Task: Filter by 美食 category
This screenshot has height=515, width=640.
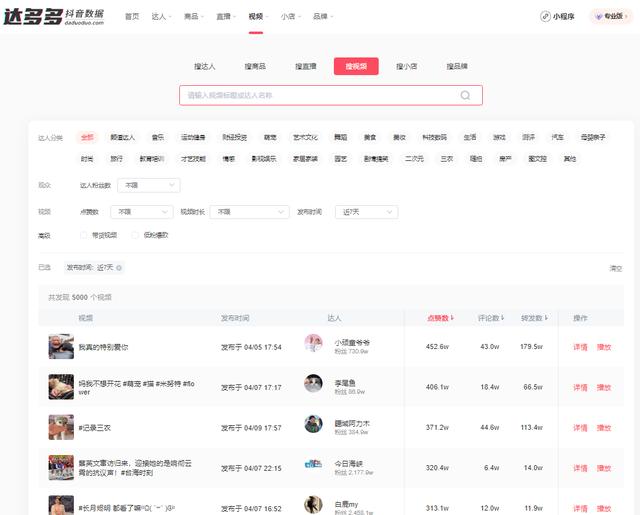Action: (x=370, y=137)
